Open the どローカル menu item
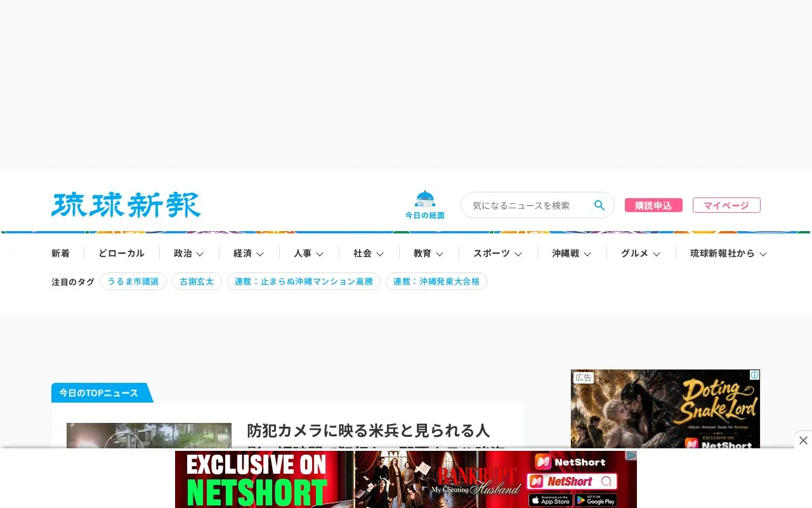812x508 pixels. click(121, 253)
